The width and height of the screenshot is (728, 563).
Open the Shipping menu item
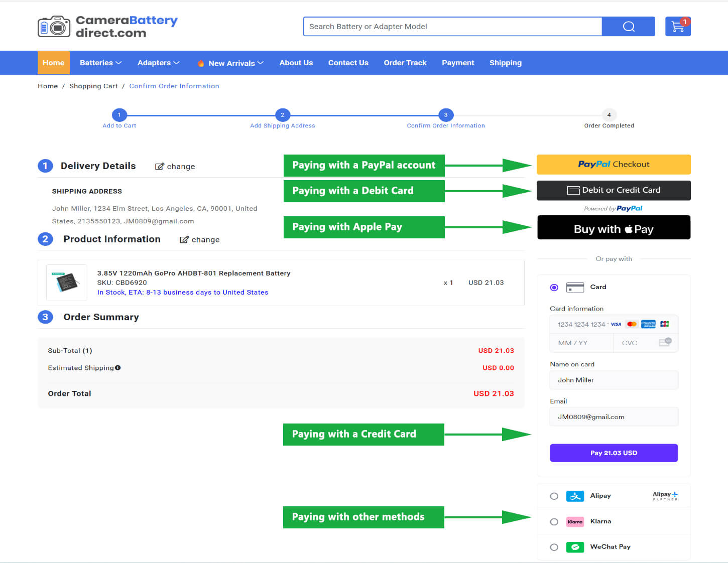point(506,63)
